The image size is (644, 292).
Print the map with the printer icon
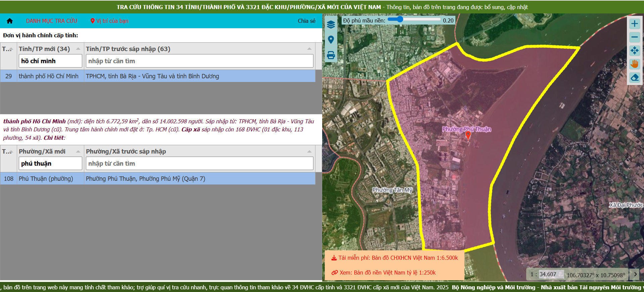click(331, 55)
